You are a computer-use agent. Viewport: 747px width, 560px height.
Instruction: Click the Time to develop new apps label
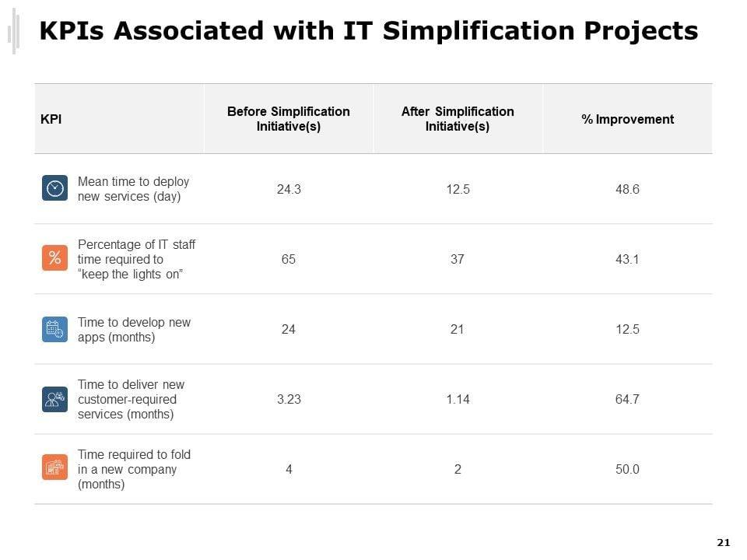tap(134, 330)
